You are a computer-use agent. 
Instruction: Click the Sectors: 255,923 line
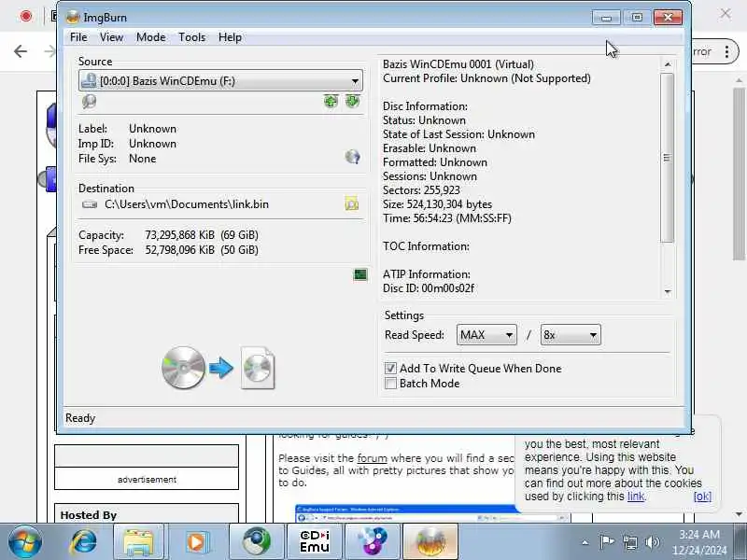(421, 190)
